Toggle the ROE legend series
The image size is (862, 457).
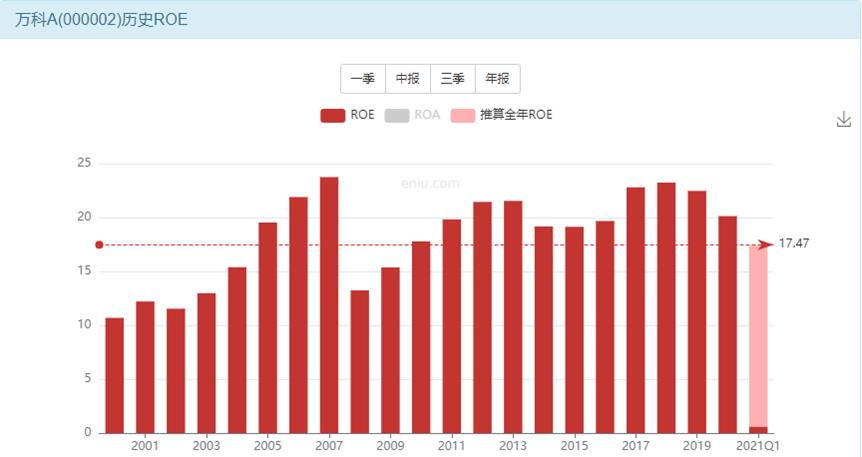click(x=347, y=115)
